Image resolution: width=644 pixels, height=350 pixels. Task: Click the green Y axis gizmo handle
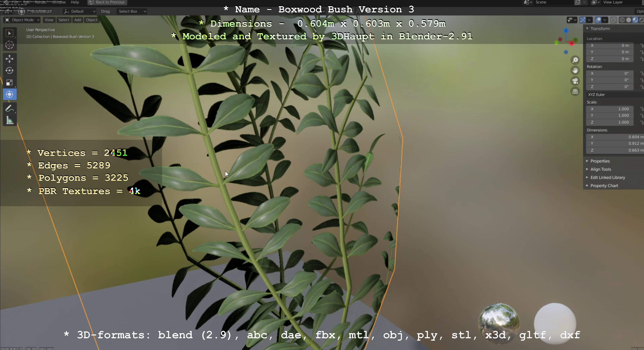(x=575, y=40)
